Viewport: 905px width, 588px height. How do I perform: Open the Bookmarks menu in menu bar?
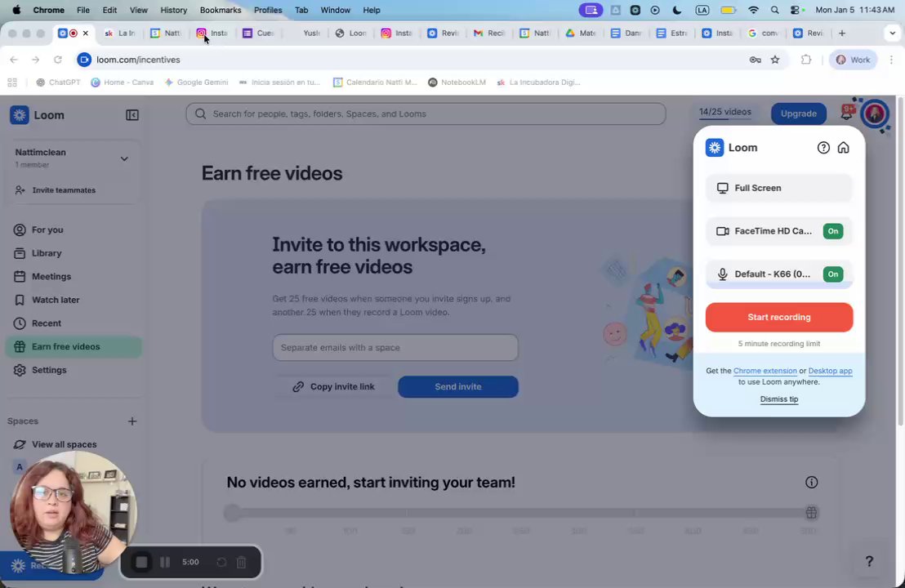[221, 10]
